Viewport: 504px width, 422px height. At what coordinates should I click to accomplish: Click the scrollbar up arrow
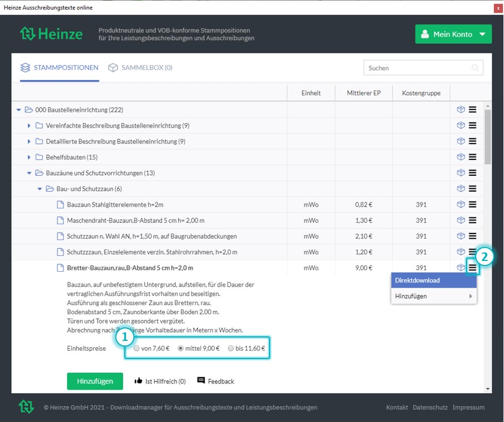(488, 106)
